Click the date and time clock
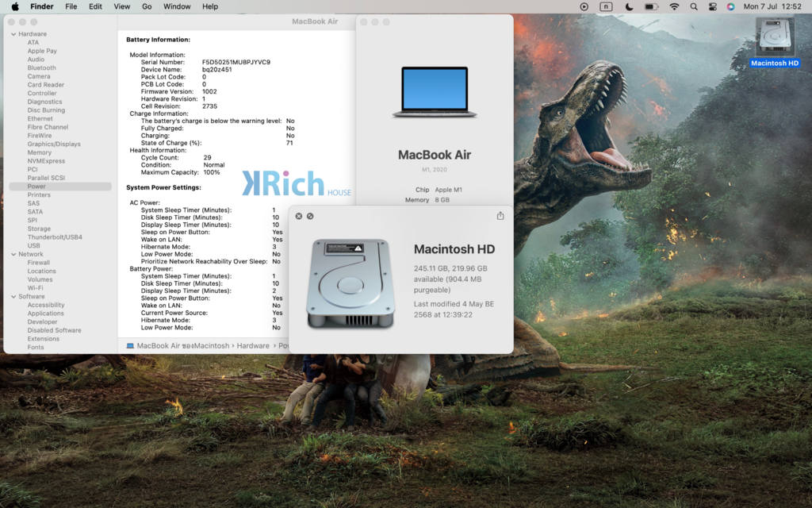The width and height of the screenshot is (812, 508). click(772, 6)
